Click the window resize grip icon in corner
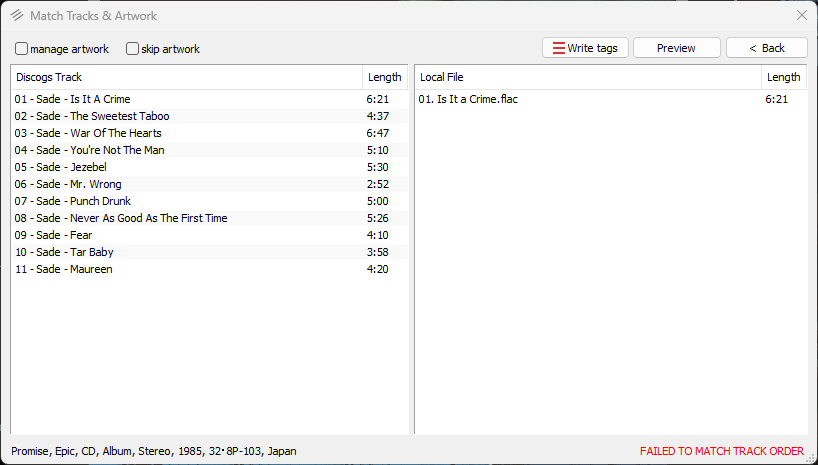Viewport: 818px width, 465px height. (811, 458)
